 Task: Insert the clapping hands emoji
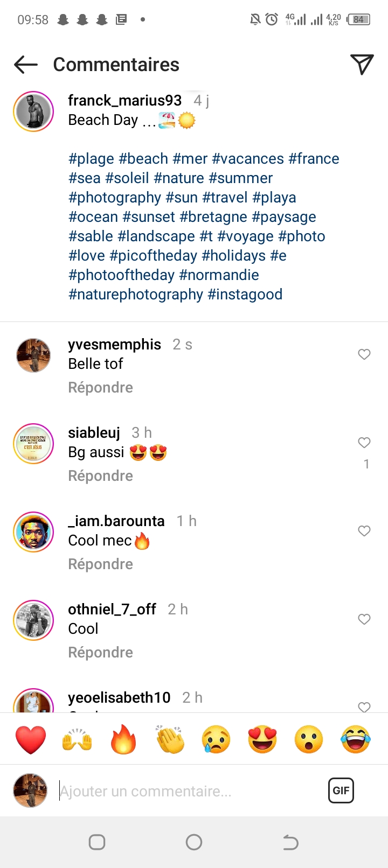pos(170,739)
